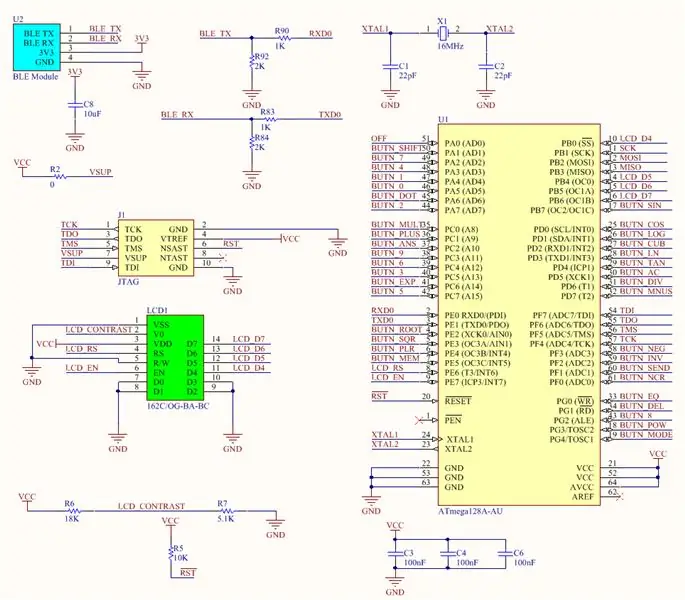Select capacitor C1 22pF symbol
The image size is (685, 600).
coord(390,67)
